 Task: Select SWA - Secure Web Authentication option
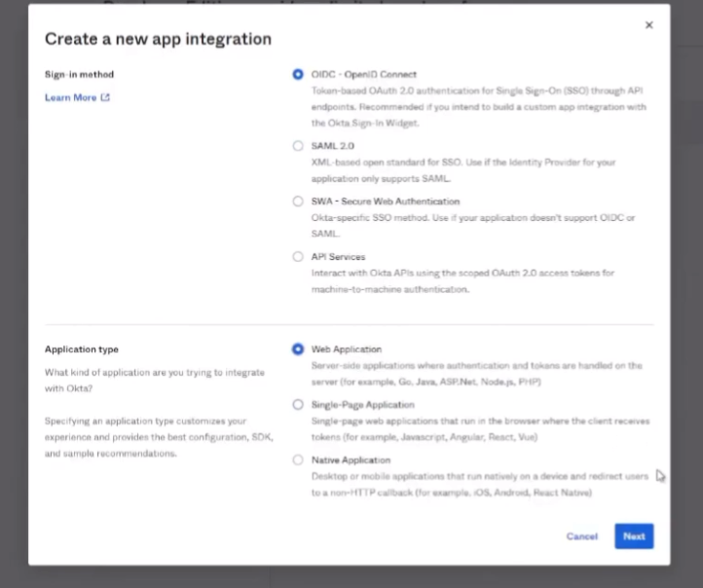point(298,202)
